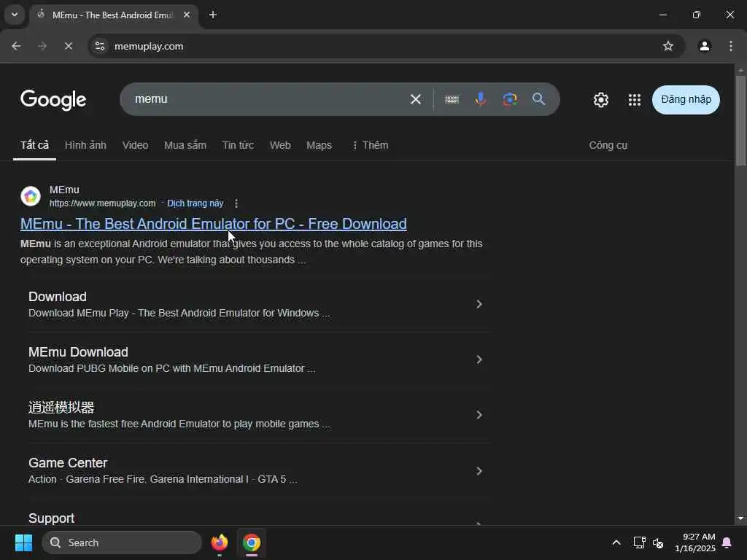Open more options beside memuplay result
The image size is (747, 560).
pos(236,203)
